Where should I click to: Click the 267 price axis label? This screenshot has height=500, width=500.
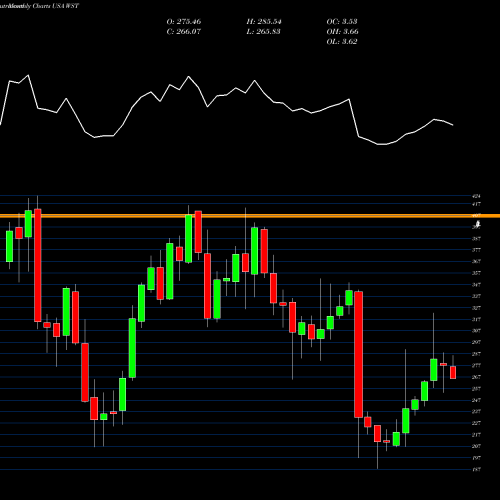[x=476, y=377]
